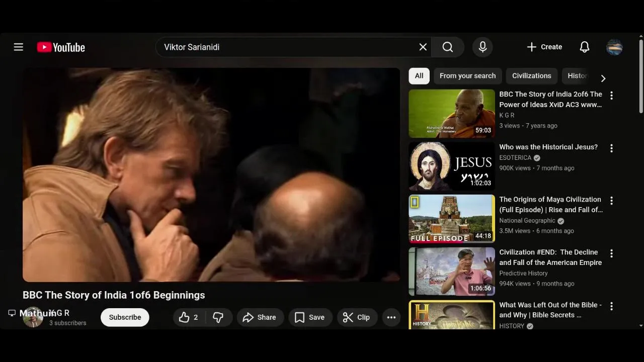644x362 pixels.
Task: Share the video
Action: [260, 317]
